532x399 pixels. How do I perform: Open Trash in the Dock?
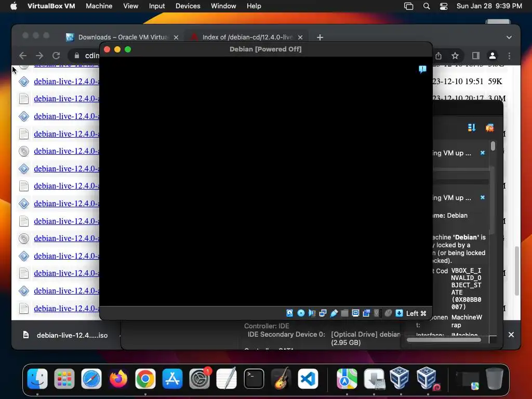click(495, 379)
